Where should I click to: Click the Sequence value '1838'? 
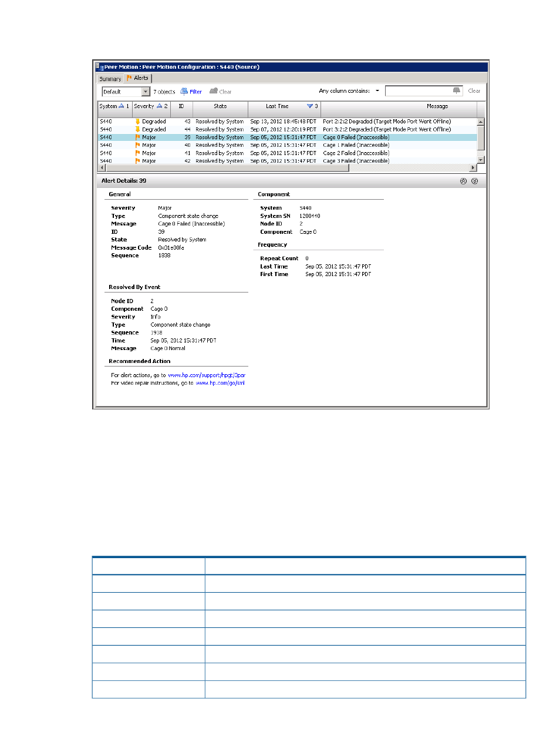click(164, 256)
